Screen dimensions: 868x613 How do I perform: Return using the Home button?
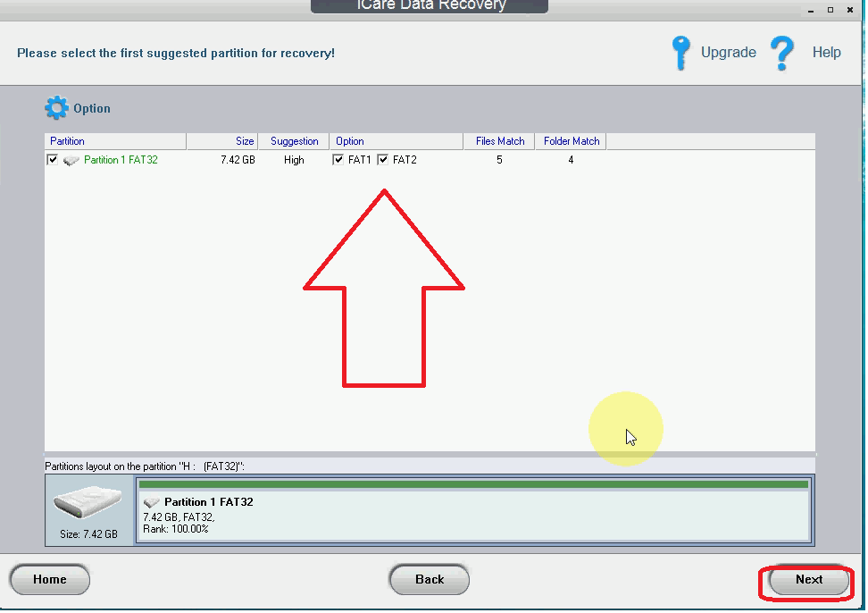[49, 579]
